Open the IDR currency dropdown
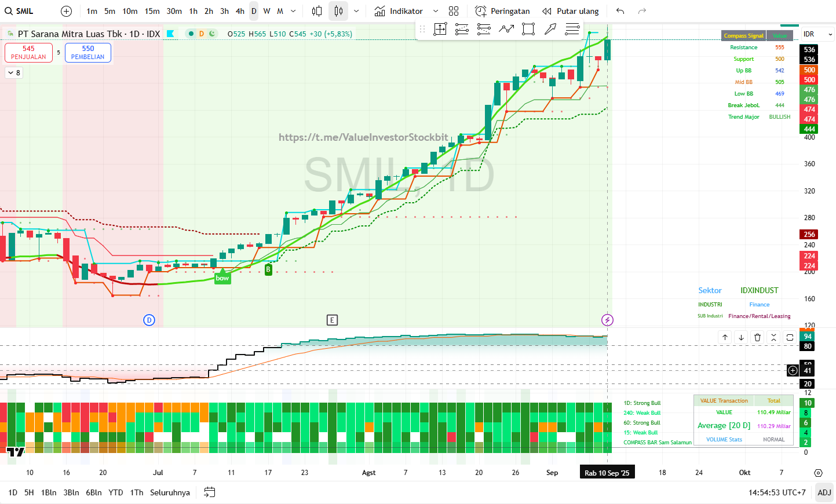 tap(817, 34)
